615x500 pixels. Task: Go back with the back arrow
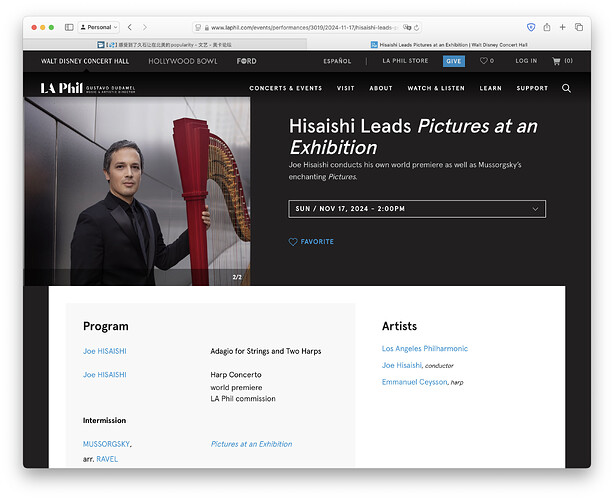point(130,27)
